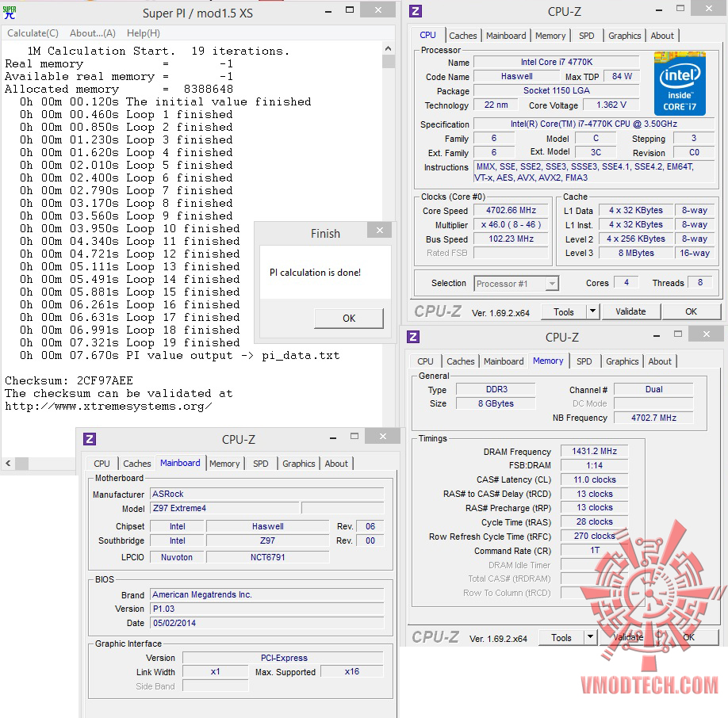Image resolution: width=728 pixels, height=718 pixels.
Task: Click Tools button in top CPU-Z window
Action: 564,312
